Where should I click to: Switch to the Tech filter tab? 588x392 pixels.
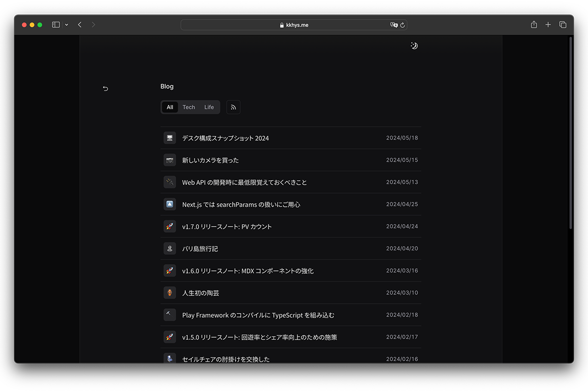click(189, 107)
